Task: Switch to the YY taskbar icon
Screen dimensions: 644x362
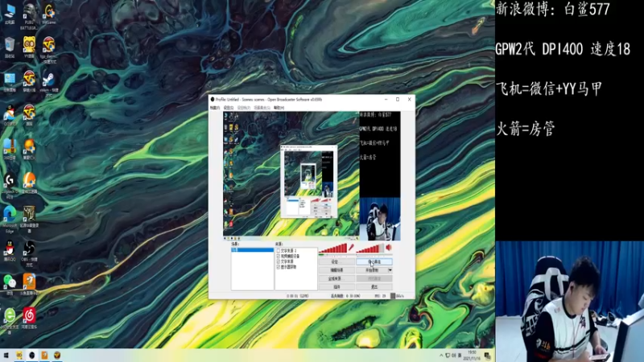Action: point(19,355)
